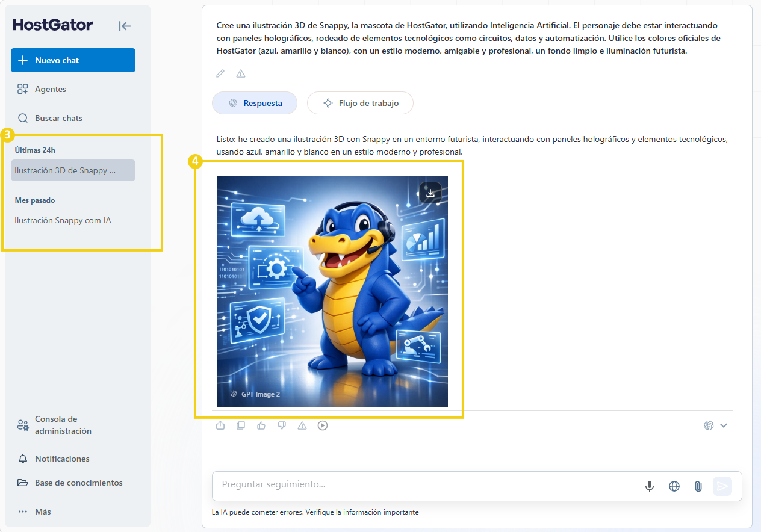This screenshot has width=761, height=532.
Task: Select chat Ilustración 3D de Snappy
Action: [x=73, y=170]
